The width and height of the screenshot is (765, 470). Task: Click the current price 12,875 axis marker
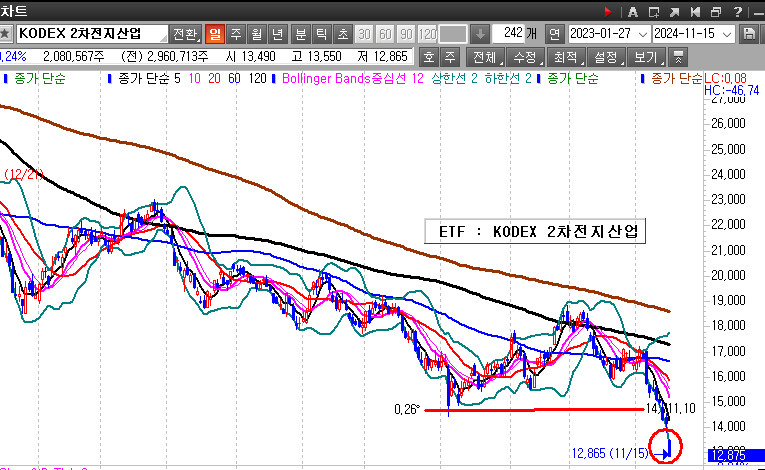point(734,455)
